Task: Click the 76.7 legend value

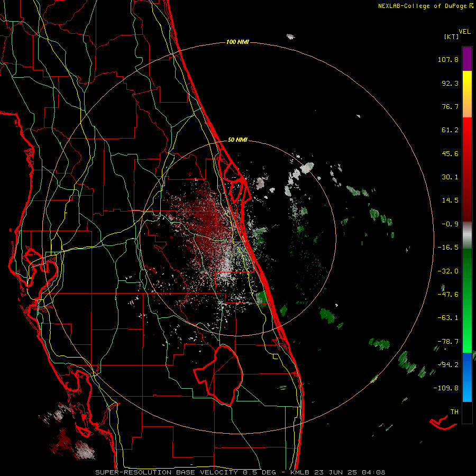Action: [x=450, y=106]
